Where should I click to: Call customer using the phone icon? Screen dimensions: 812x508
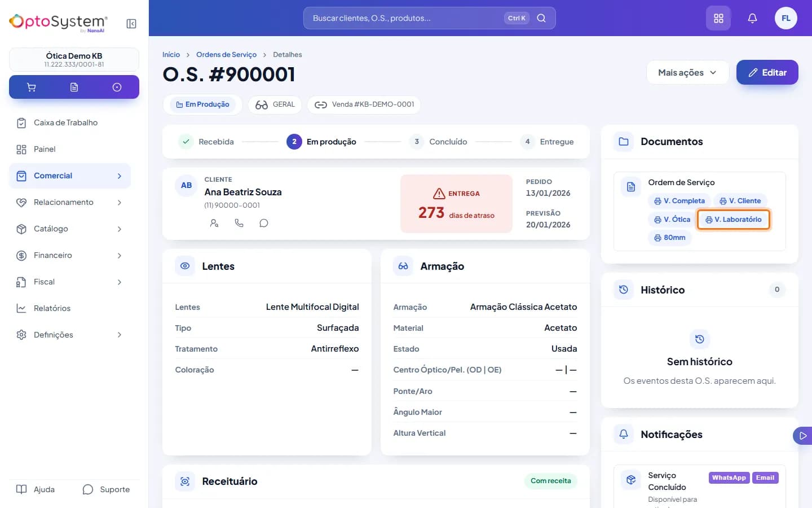point(239,223)
